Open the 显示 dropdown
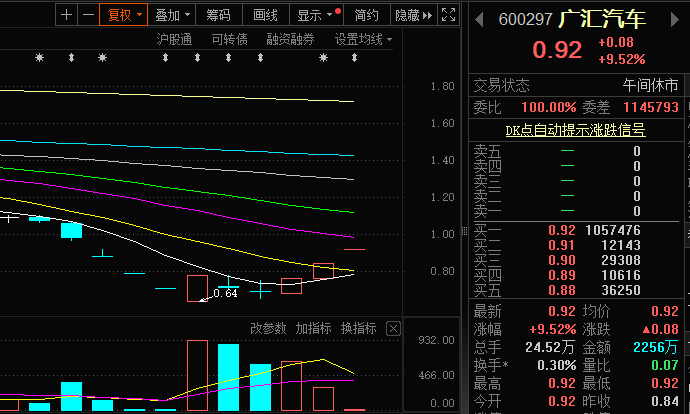Image resolution: width=690 pixels, height=414 pixels. (x=316, y=15)
